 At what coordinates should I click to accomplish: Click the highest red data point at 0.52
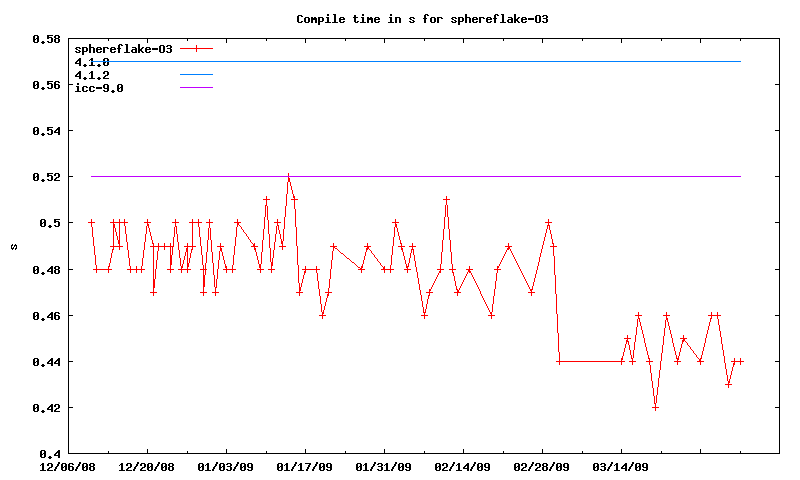[288, 177]
